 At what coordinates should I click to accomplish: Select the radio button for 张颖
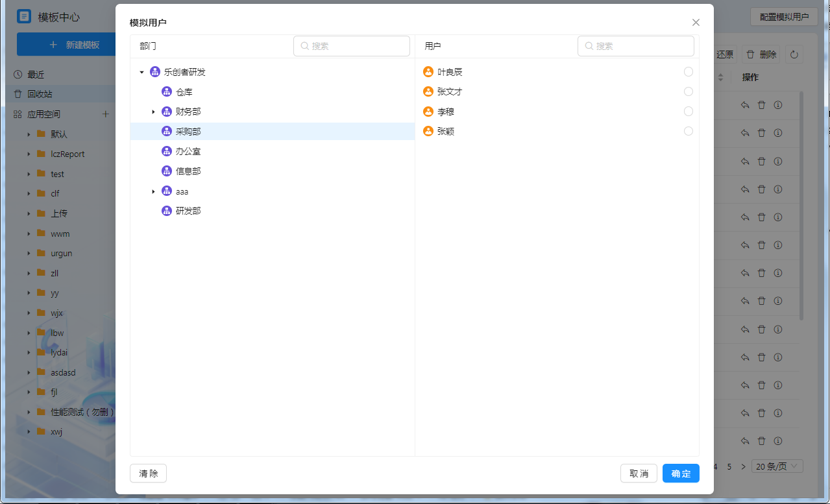pyautogui.click(x=689, y=131)
